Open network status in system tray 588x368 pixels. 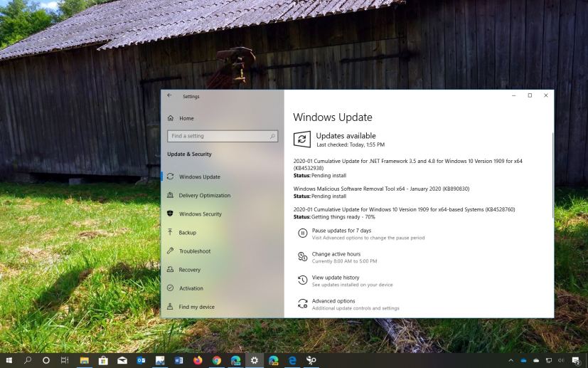(548, 361)
